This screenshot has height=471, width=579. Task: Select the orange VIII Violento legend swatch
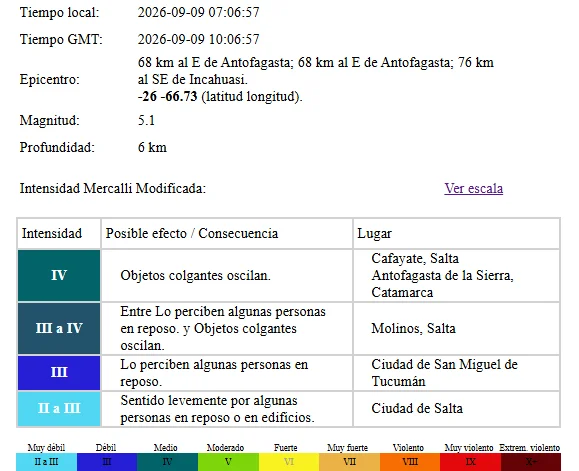point(410,462)
